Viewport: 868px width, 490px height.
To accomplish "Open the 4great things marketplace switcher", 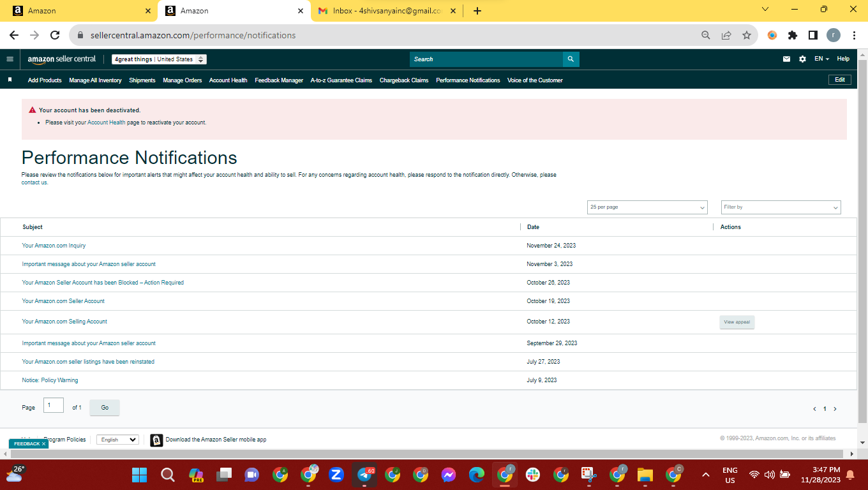I will click(x=160, y=59).
